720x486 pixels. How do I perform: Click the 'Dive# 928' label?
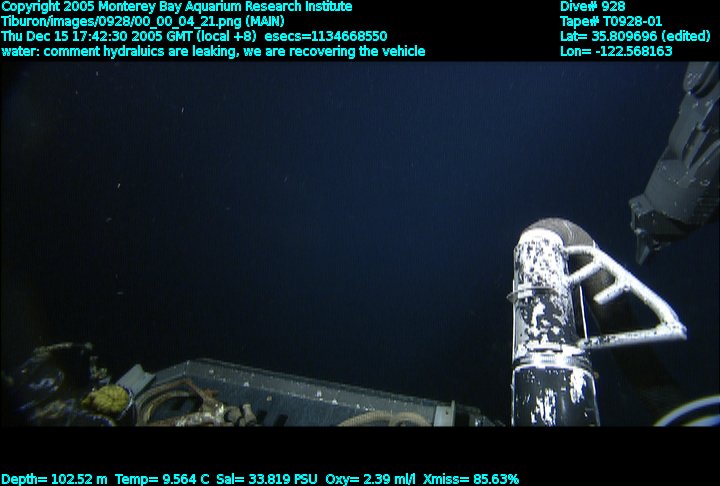tap(592, 7)
